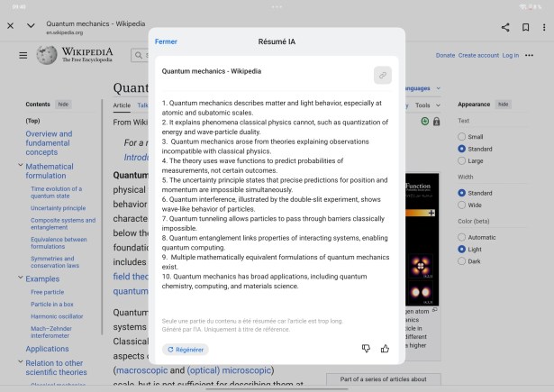
Task: Click Fermer to close the summary
Action: point(166,41)
